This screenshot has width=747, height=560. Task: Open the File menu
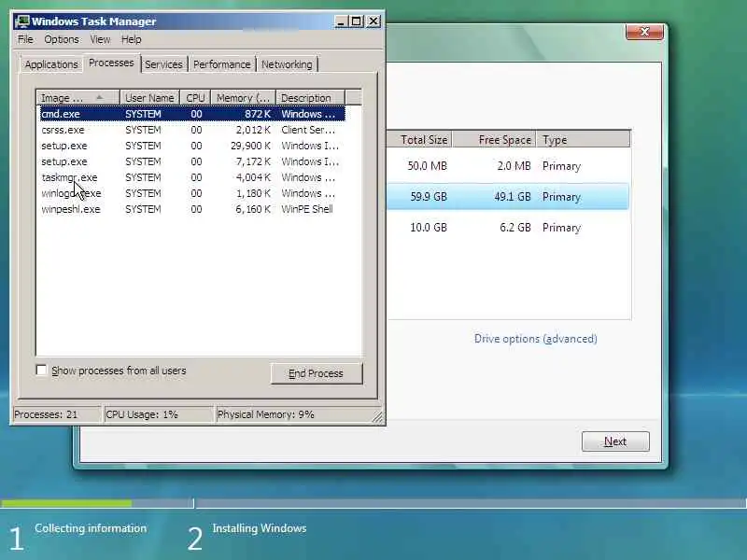(25, 39)
